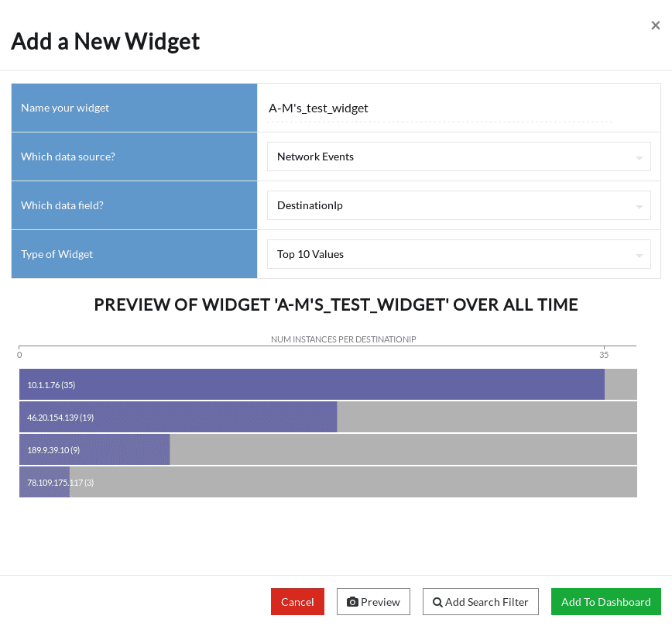Click the preview widget heading text
This screenshot has width=672, height=626.
336,304
